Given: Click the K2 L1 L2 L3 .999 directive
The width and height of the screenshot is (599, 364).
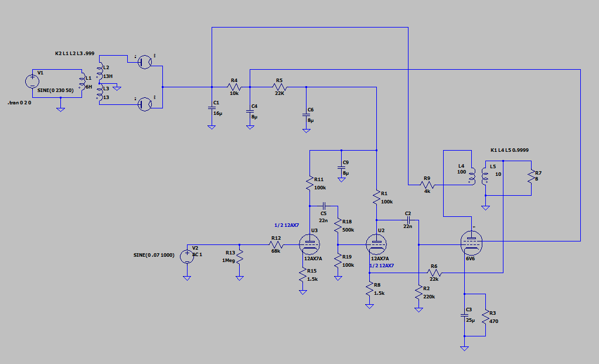Looking at the screenshot, I should (x=74, y=53).
